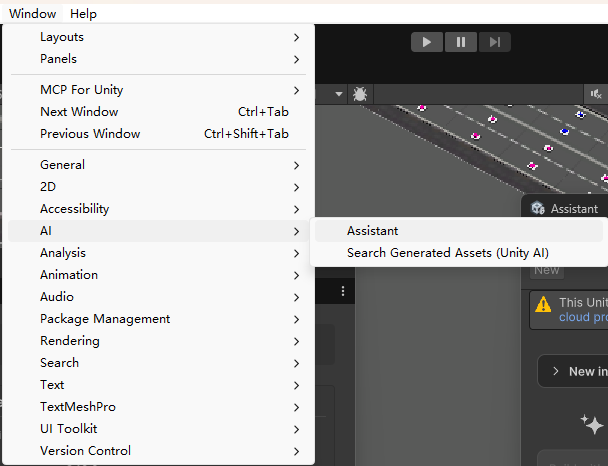608x466 pixels.
Task: Open the three-dot panel options menu
Action: pyautogui.click(x=343, y=291)
